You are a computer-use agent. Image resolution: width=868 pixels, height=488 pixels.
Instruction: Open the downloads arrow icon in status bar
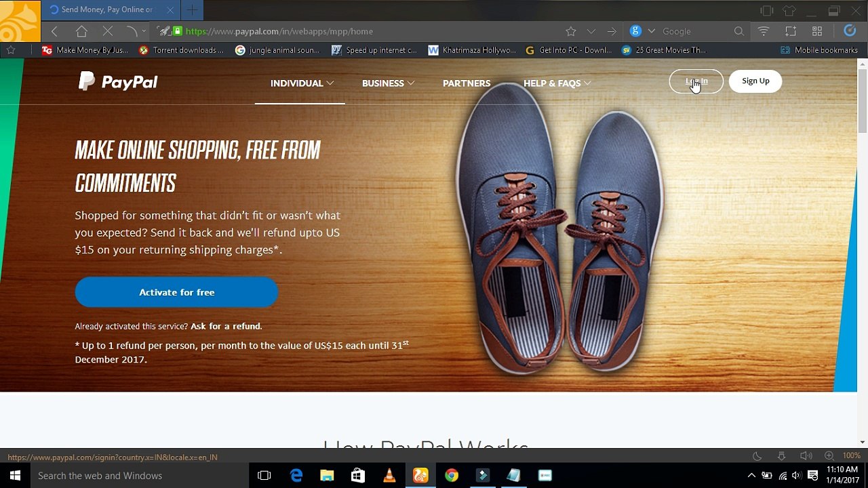(x=781, y=456)
